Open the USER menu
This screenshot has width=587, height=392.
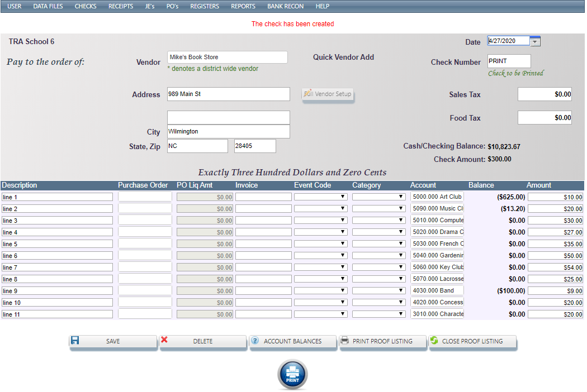14,6
